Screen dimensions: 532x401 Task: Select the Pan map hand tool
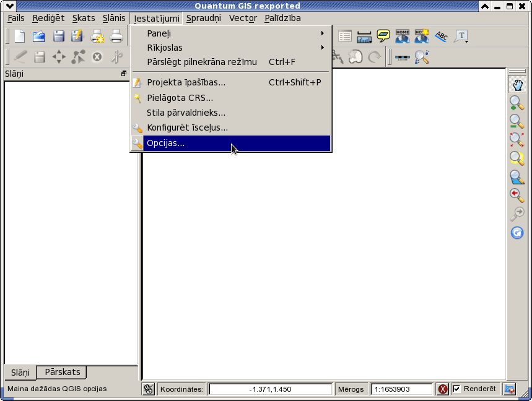click(517, 84)
